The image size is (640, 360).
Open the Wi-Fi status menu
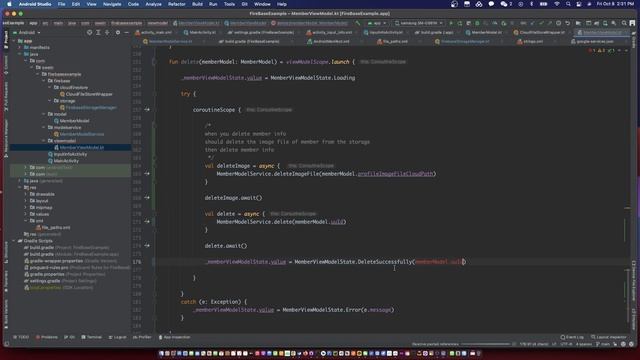(x=557, y=4)
